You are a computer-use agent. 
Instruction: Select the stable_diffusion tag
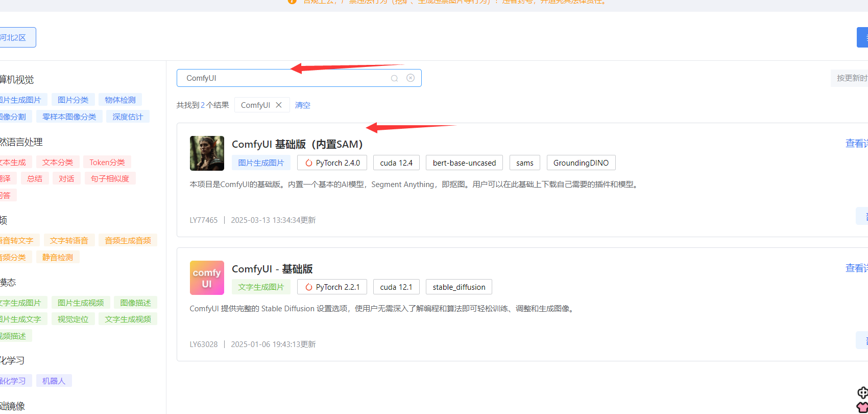click(x=459, y=287)
